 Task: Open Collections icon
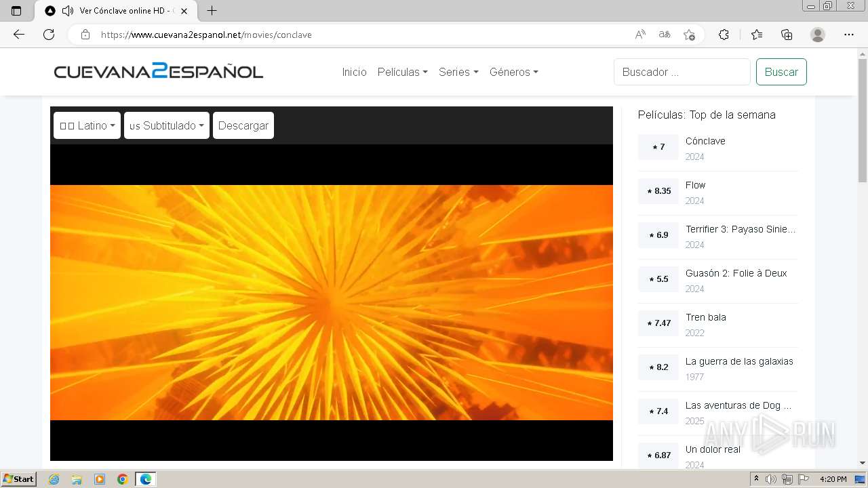pos(787,35)
